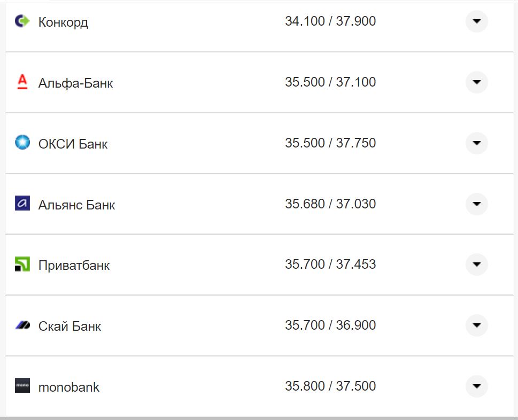Open the monobank row dropdown arrow
The width and height of the screenshot is (518, 420).
pyautogui.click(x=476, y=386)
